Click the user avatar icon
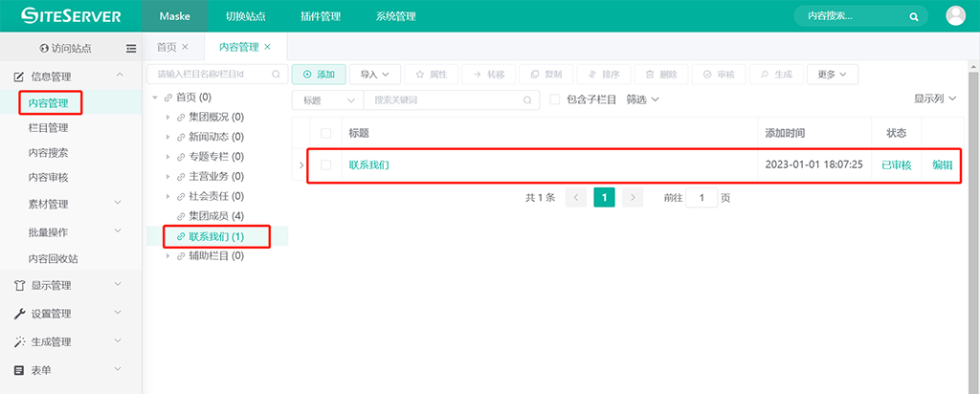This screenshot has height=394, width=980. [955, 15]
